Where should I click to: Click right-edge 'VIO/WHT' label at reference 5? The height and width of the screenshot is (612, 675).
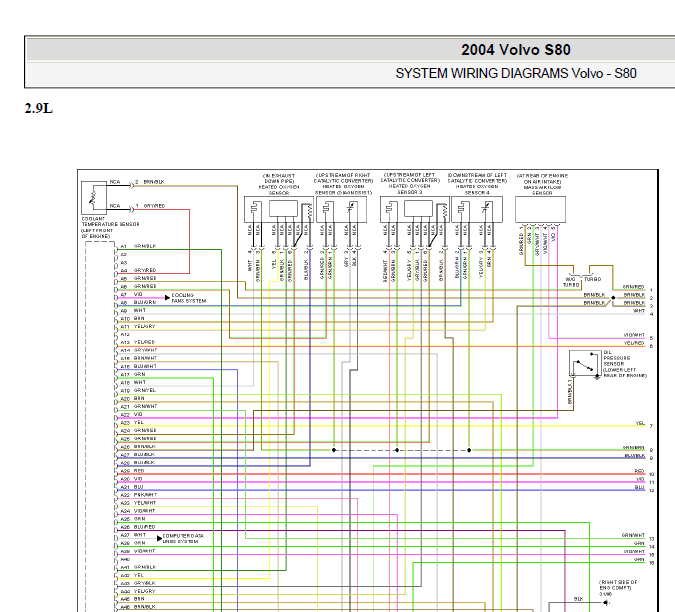(634, 335)
